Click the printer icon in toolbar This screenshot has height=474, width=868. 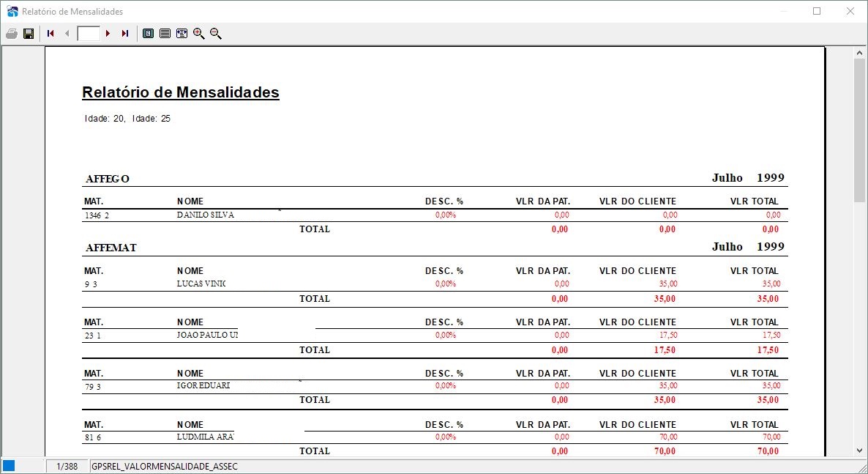click(x=12, y=34)
